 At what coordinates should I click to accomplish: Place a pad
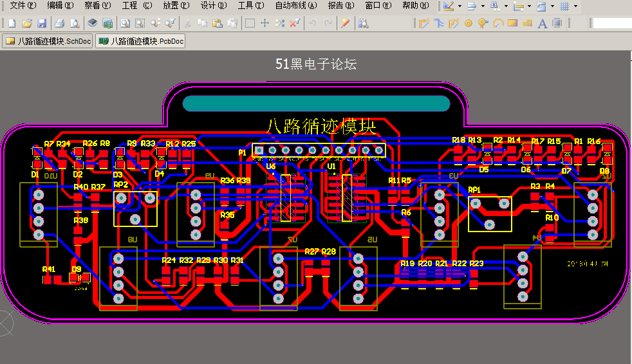[469, 23]
